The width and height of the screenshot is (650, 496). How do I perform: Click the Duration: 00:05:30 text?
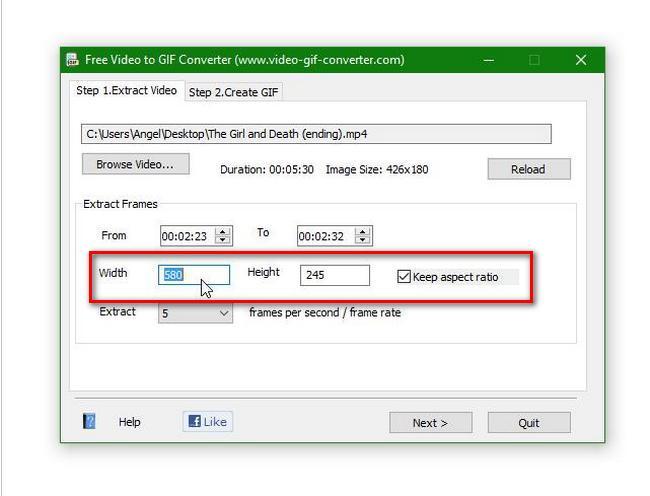267,169
